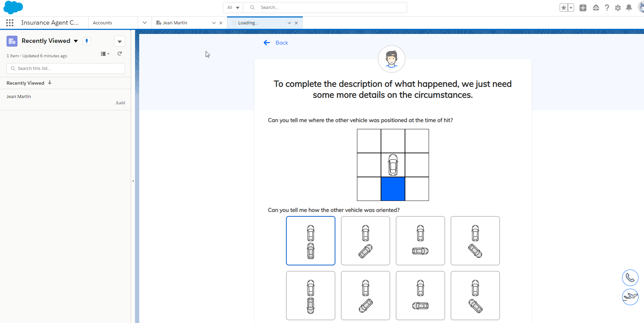
Task: Click the airplane floating icon
Action: point(630,297)
